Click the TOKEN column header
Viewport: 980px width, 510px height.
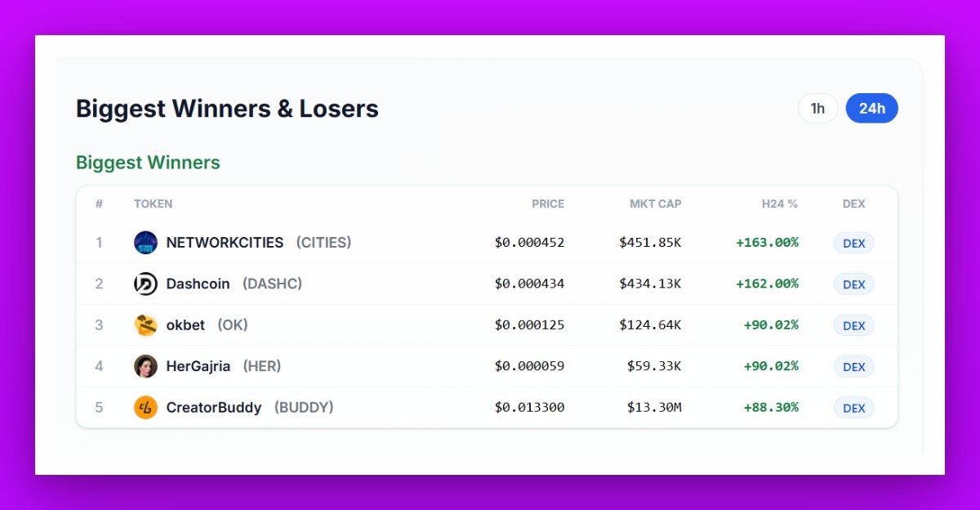(153, 204)
